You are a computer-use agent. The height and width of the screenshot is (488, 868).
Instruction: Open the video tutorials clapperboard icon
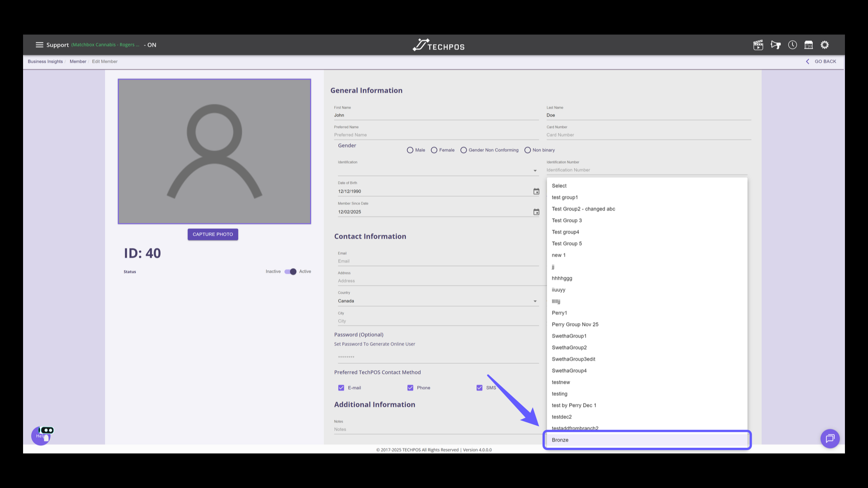(x=758, y=45)
